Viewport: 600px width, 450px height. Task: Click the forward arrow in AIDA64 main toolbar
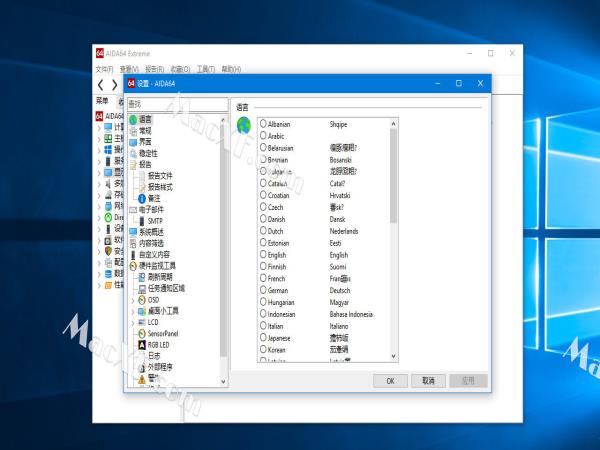(x=114, y=85)
